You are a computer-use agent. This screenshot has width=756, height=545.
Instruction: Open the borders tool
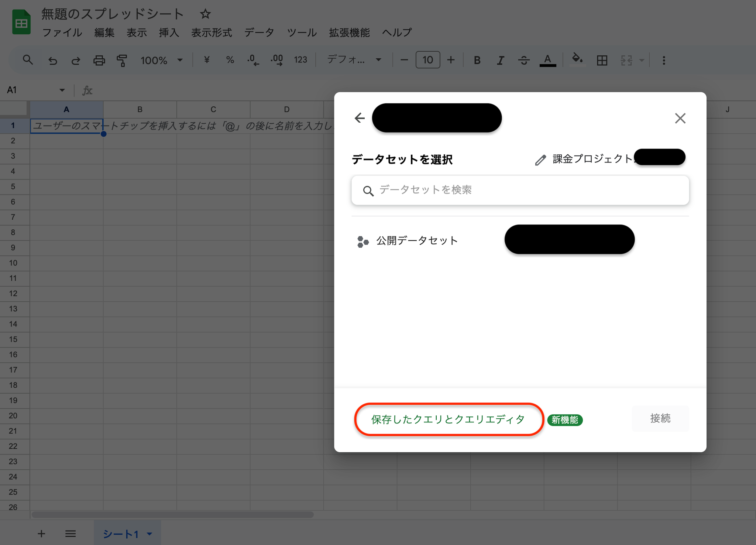602,60
